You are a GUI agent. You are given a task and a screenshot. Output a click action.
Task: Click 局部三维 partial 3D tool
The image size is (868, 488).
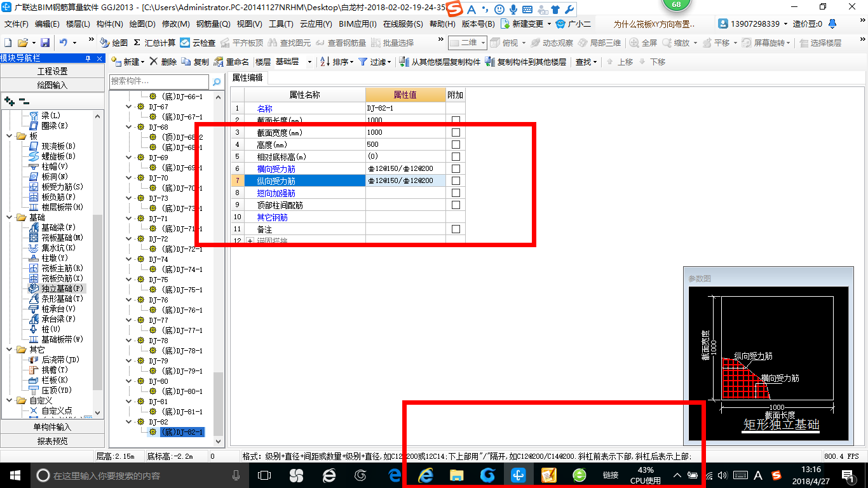[x=599, y=43]
